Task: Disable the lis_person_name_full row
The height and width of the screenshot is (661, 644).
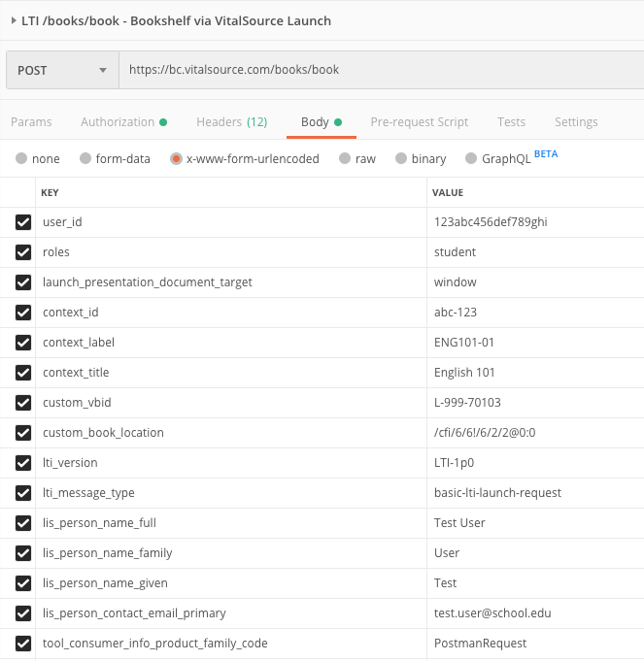Action: point(23,523)
